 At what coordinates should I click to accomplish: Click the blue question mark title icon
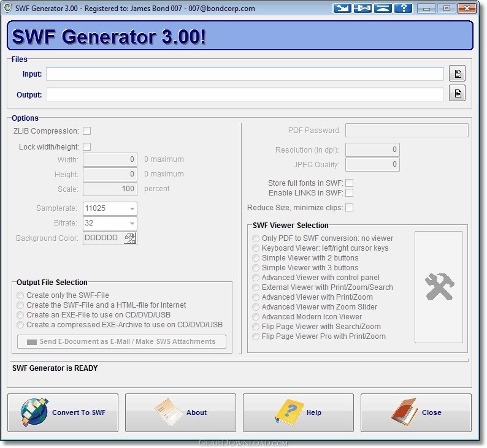(403, 9)
